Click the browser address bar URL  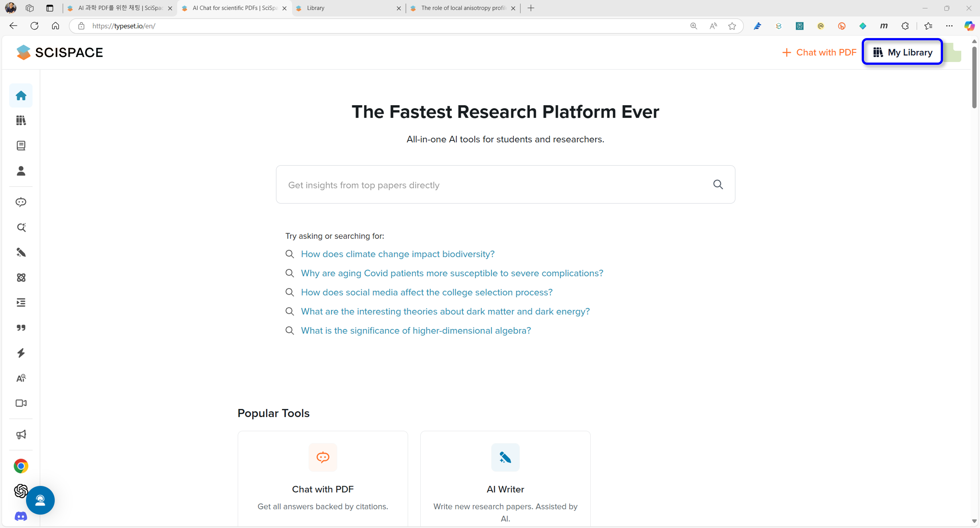tap(124, 26)
